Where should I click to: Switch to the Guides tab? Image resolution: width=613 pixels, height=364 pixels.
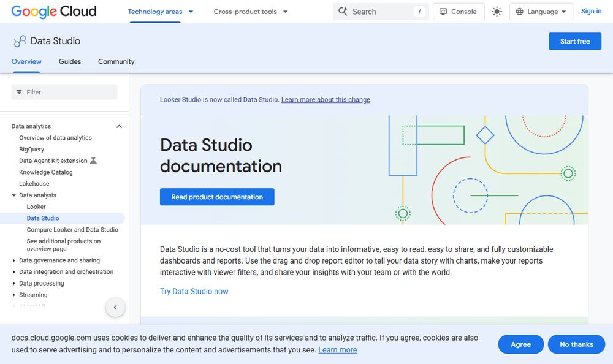[x=70, y=61]
